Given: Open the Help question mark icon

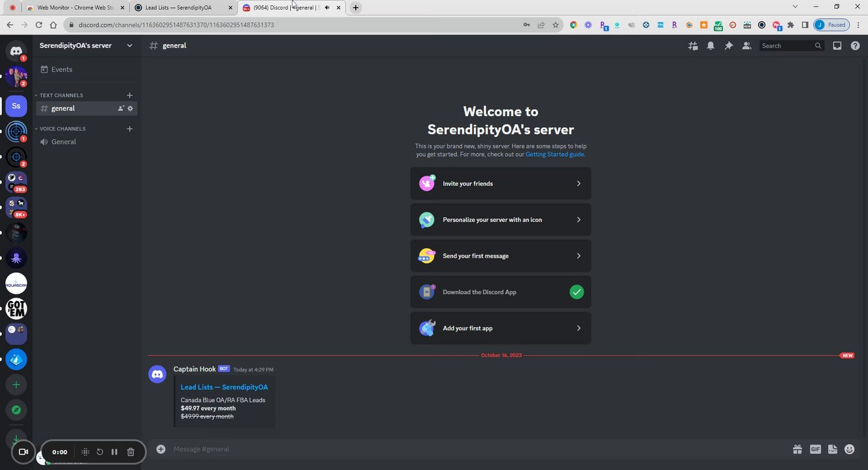Looking at the screenshot, I should (855, 46).
